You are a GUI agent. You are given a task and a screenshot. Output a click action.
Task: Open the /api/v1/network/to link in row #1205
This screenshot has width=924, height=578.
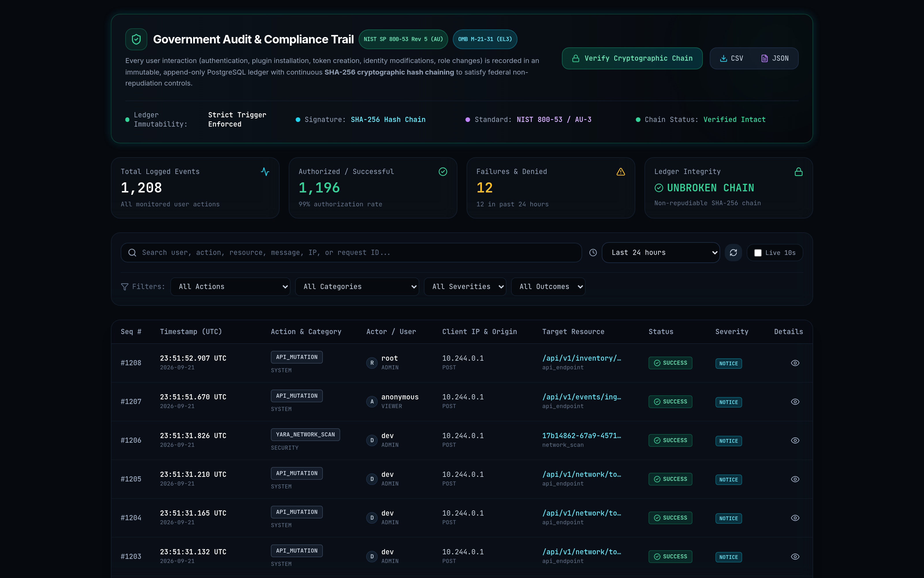(582, 475)
